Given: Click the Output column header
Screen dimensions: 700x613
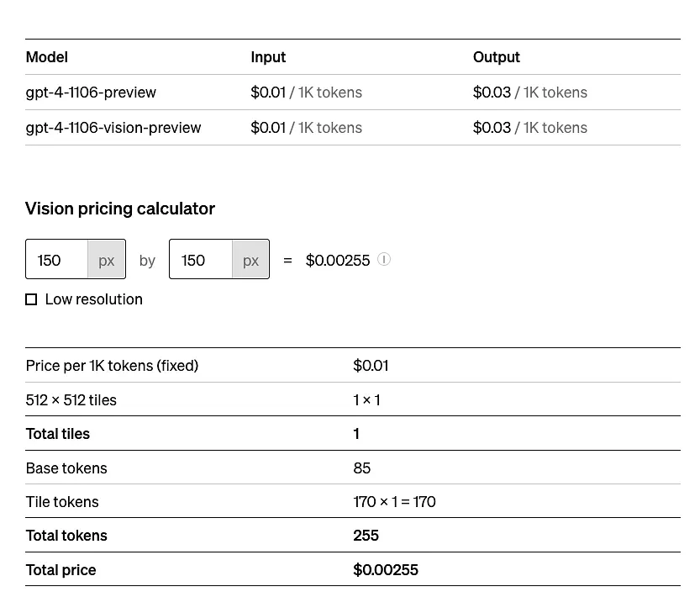Looking at the screenshot, I should pyautogui.click(x=497, y=57).
